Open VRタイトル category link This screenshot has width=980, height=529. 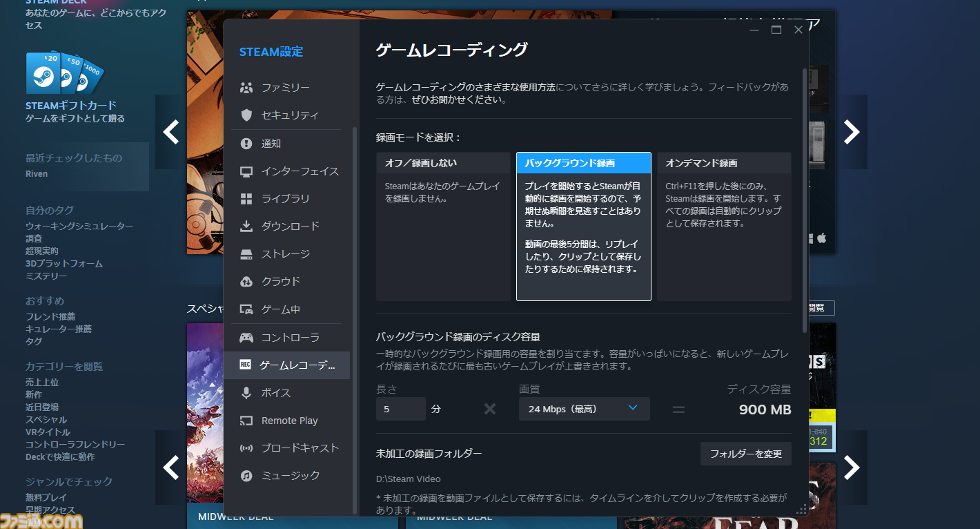click(x=48, y=432)
